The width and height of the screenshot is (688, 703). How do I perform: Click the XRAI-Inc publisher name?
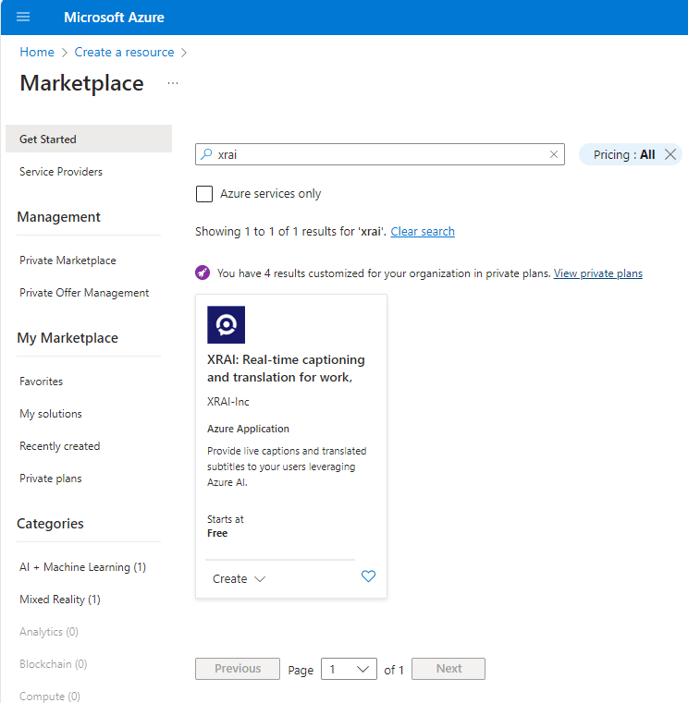[228, 402]
